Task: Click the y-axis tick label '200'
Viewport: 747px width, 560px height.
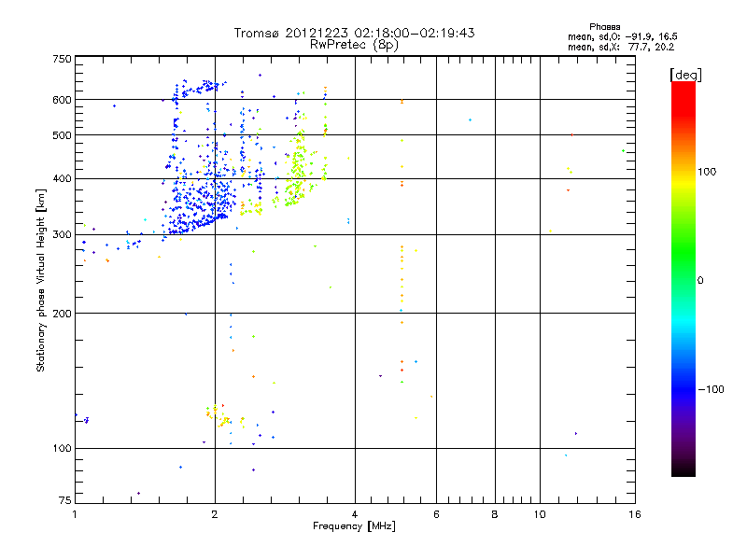Action: click(x=62, y=314)
